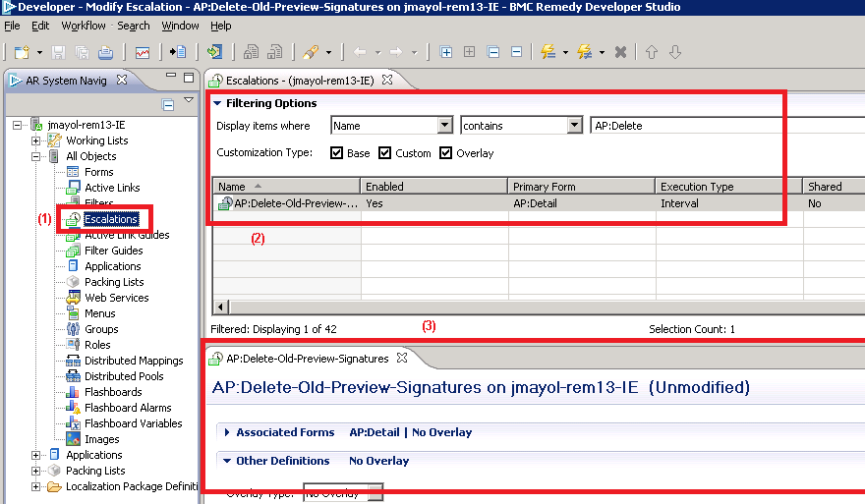Click the second lightning bolt toolbar icon
This screenshot has width=865, height=504.
[x=584, y=52]
